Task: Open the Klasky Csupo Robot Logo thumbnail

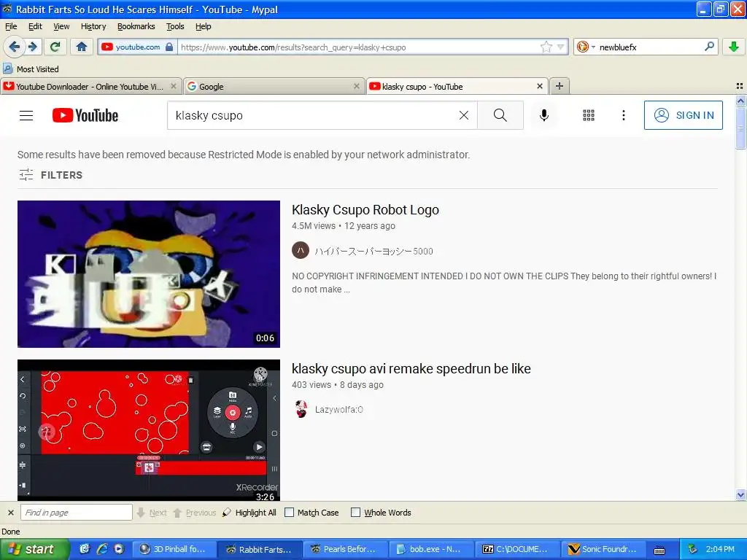Action: [x=149, y=274]
